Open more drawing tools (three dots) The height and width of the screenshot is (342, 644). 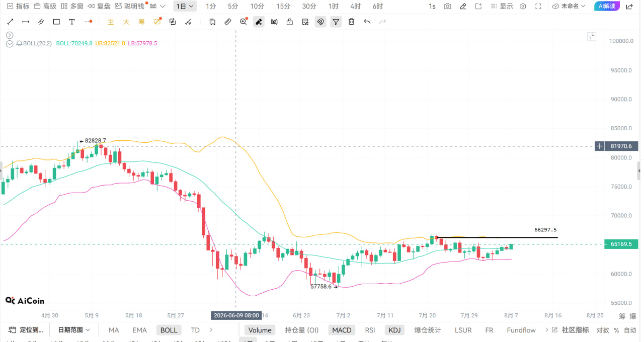pos(89,22)
